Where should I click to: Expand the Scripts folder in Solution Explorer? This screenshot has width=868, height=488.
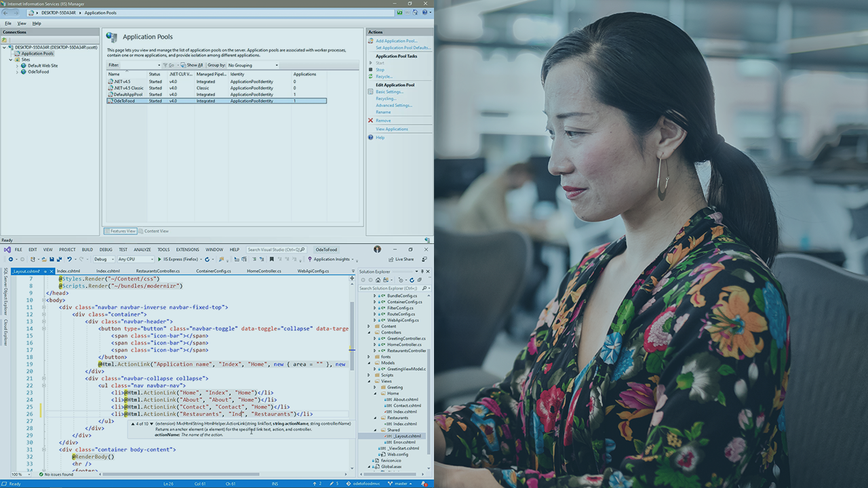[370, 375]
